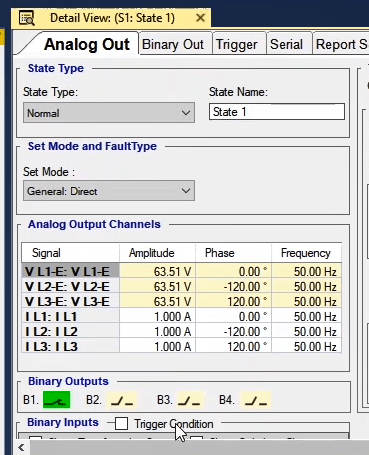Open the Trigger tab
Screen dimensions: 369x455
237,44
